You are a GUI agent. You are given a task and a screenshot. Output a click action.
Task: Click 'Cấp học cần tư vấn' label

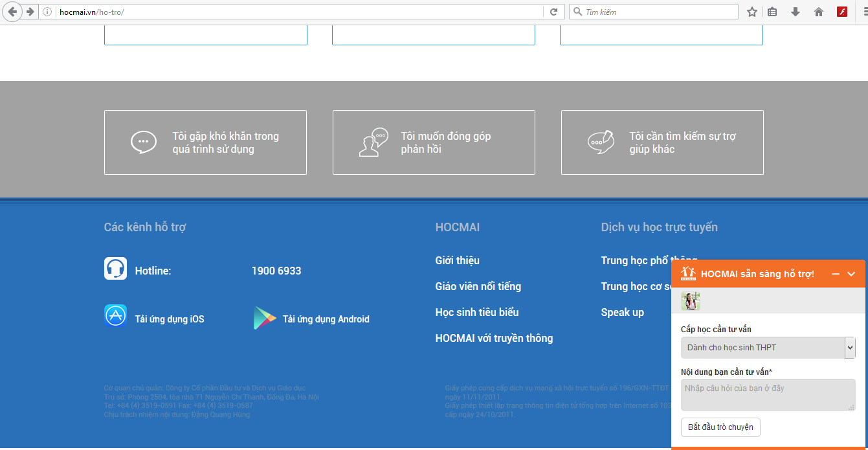[x=716, y=330]
